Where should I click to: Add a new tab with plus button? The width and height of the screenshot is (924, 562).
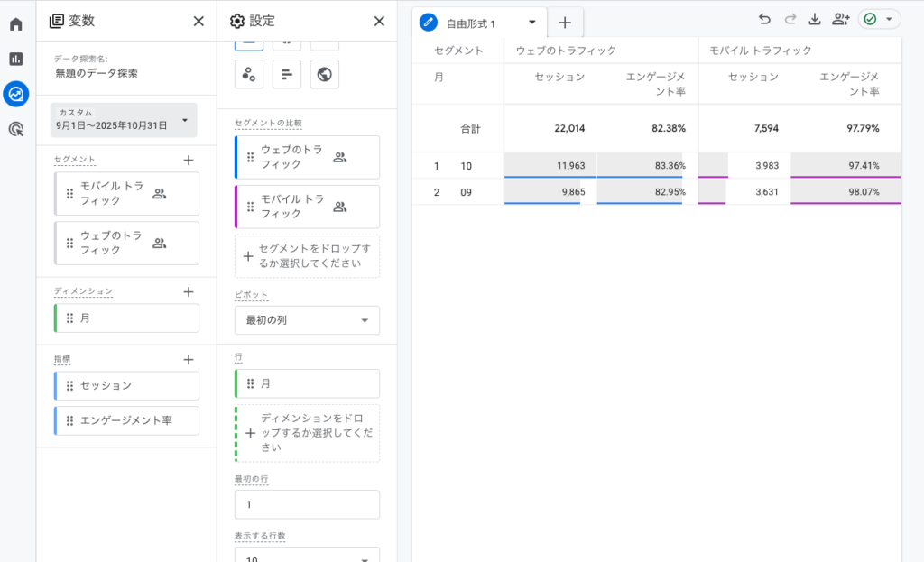coord(565,23)
